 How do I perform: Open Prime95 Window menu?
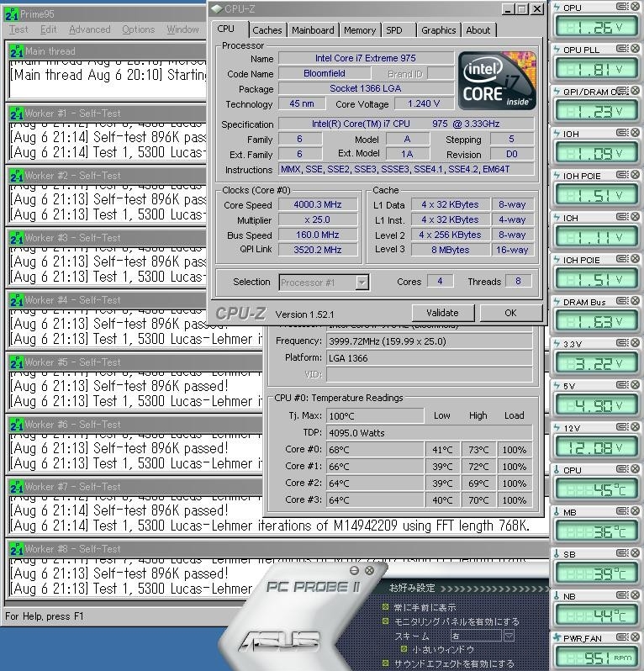(x=182, y=29)
